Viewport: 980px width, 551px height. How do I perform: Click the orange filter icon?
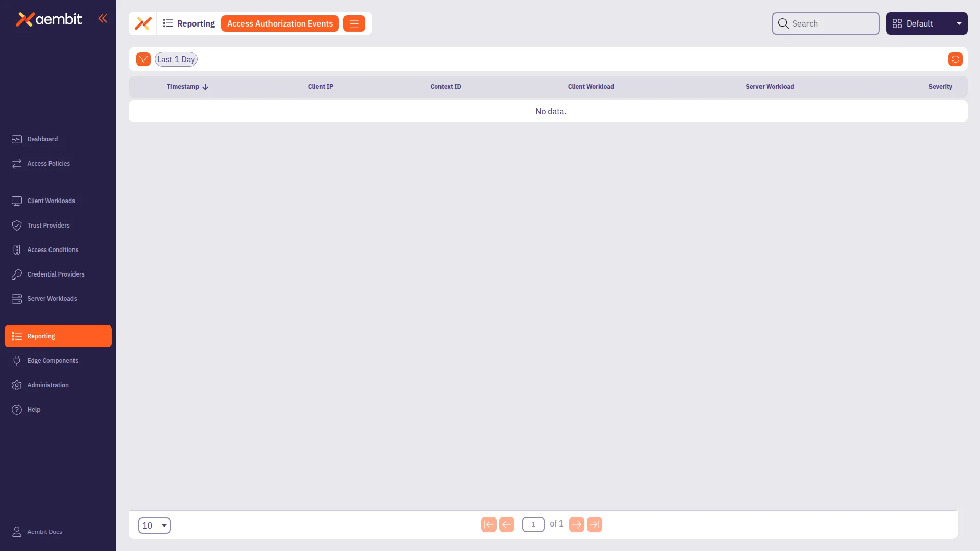pyautogui.click(x=143, y=59)
